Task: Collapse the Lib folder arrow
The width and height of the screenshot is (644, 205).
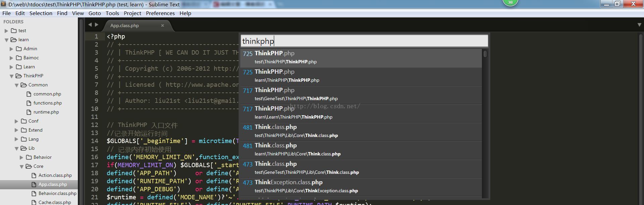Action: pos(16,148)
